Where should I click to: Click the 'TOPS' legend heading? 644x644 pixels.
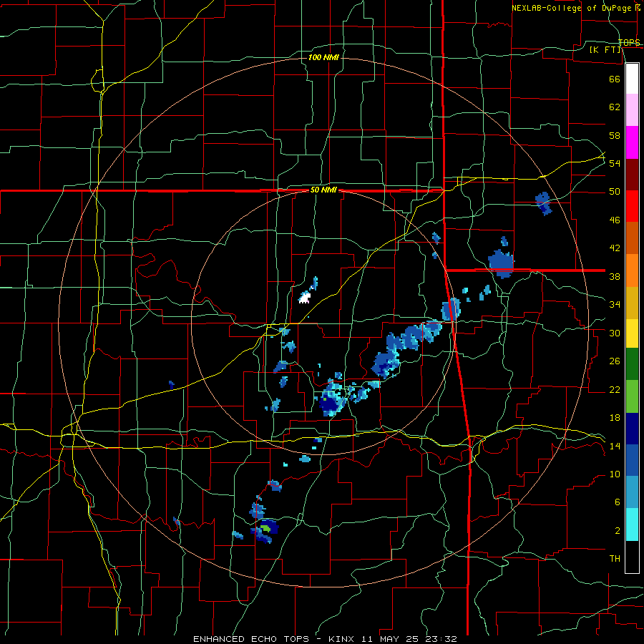[x=629, y=42]
